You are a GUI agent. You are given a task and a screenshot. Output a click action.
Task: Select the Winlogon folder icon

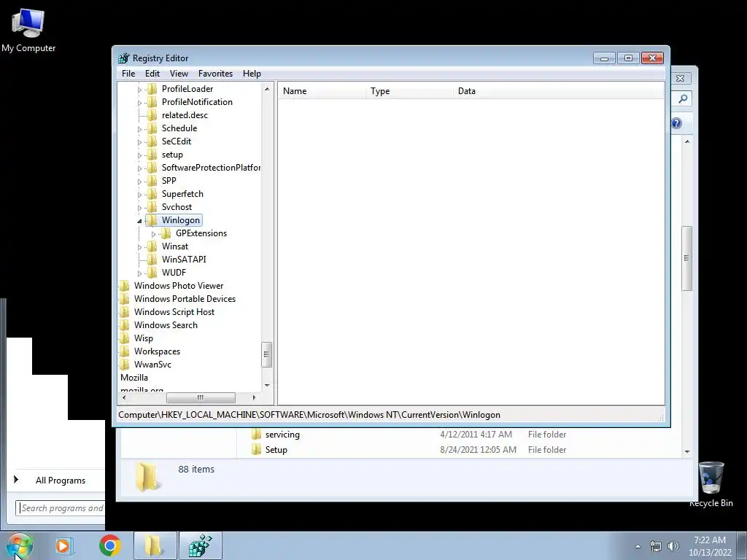point(152,220)
